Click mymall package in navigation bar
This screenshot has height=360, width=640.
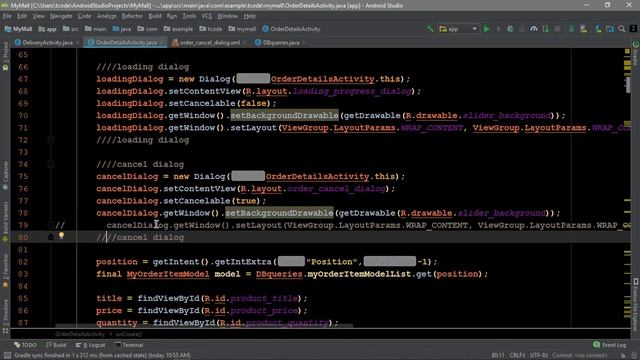tap(242, 29)
